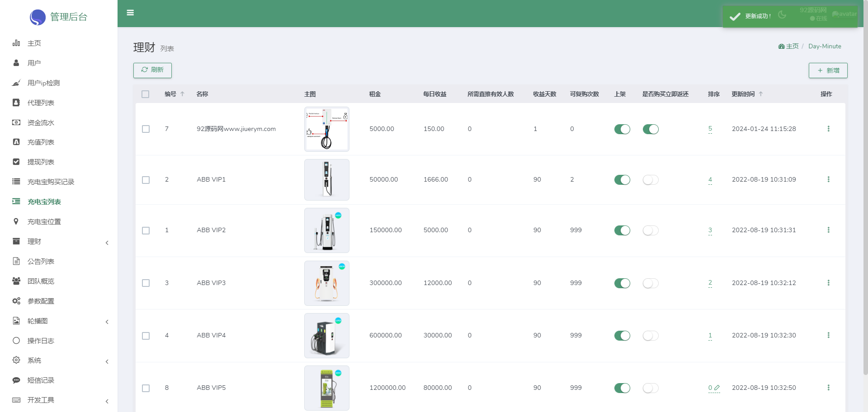Image resolution: width=868 pixels, height=412 pixels.
Task: Enable 是否购买立即返还 for ABB VIP3
Action: point(651,283)
